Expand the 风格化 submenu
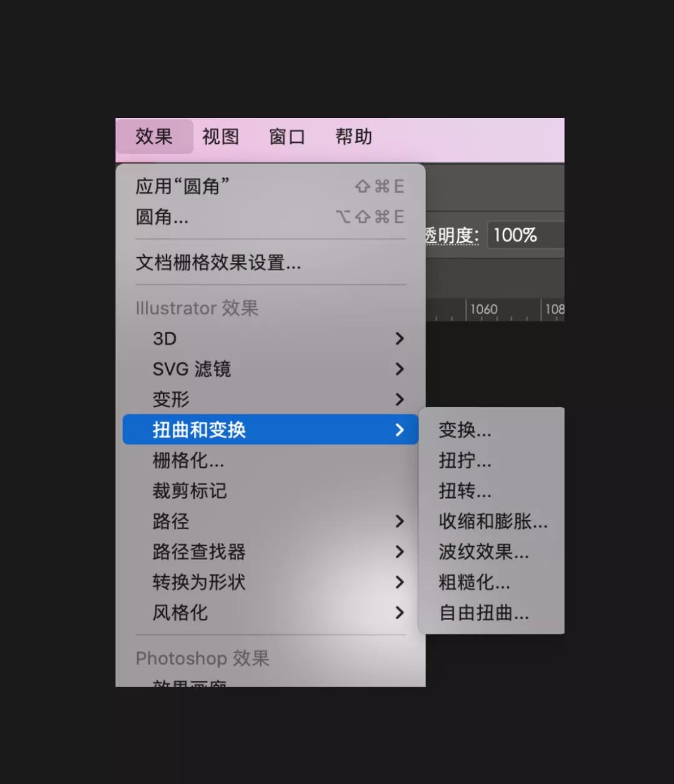This screenshot has width=674, height=784. coord(270,612)
